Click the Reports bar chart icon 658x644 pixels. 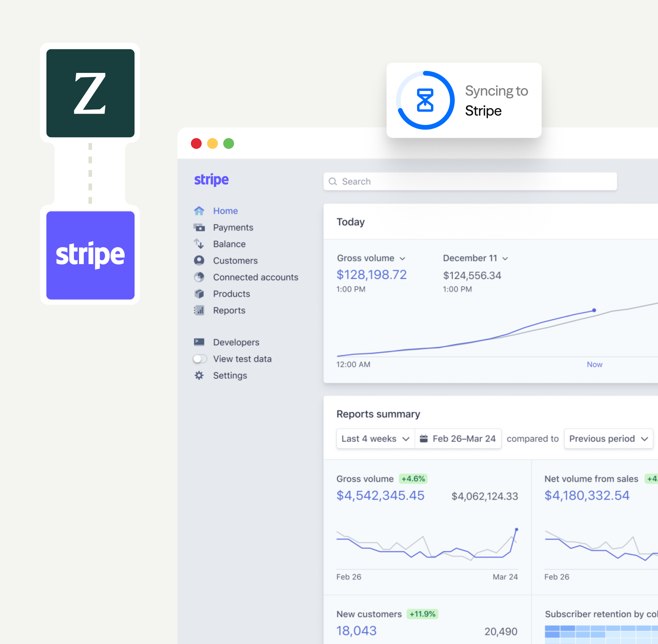pyautogui.click(x=199, y=310)
